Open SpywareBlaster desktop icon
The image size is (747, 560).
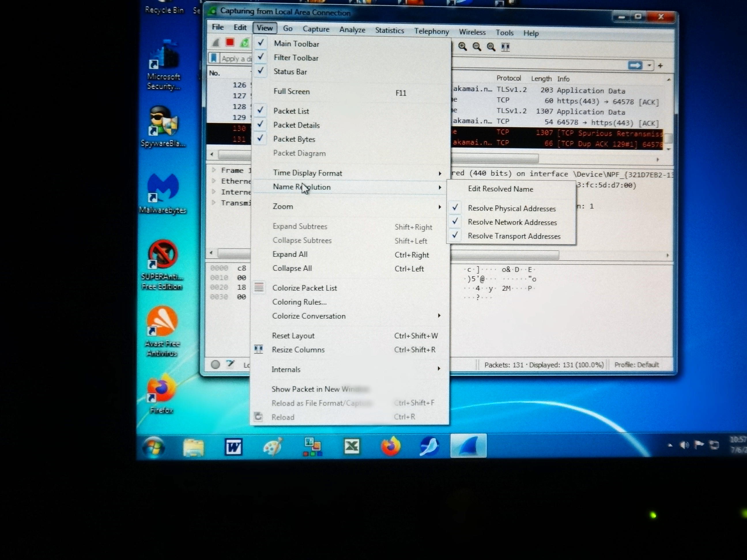pyautogui.click(x=163, y=127)
